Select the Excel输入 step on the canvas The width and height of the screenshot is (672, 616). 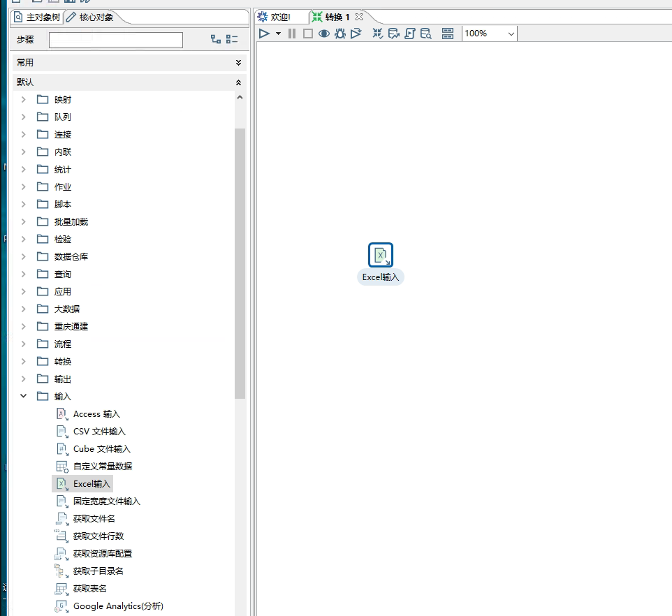point(381,255)
